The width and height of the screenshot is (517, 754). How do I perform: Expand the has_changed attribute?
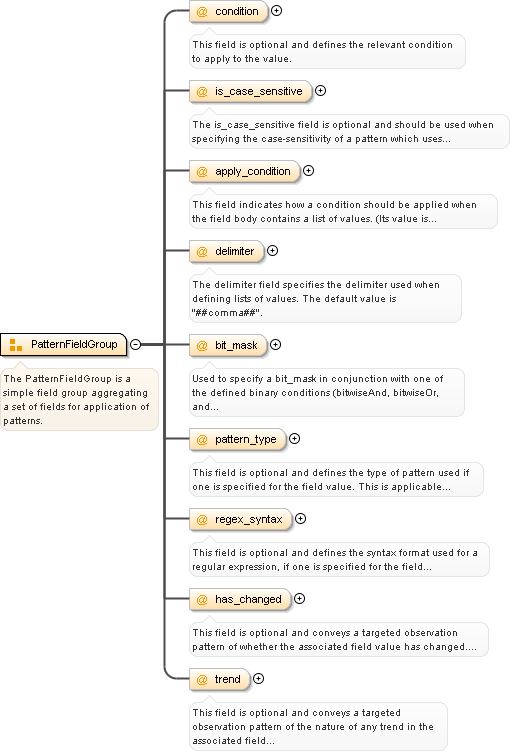pyautogui.click(x=300, y=599)
